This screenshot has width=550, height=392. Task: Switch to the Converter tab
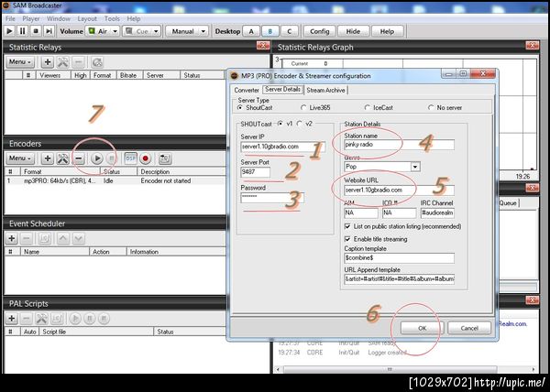[x=247, y=90]
